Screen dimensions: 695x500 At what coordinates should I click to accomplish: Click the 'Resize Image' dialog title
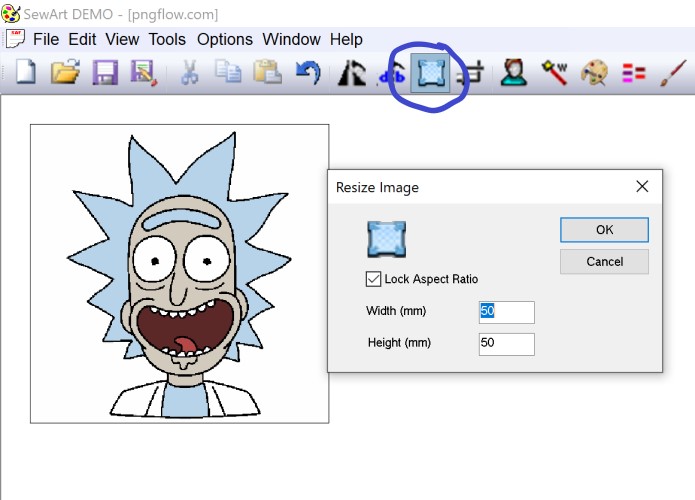pos(377,188)
